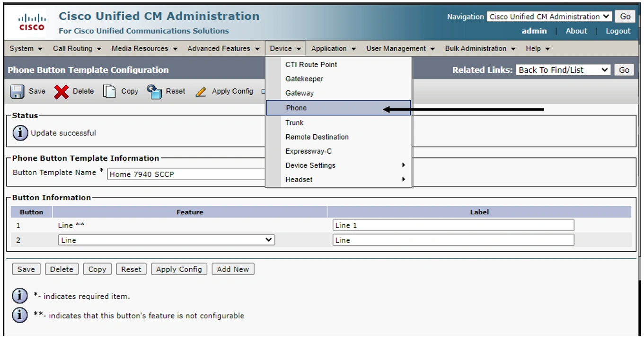644x341 pixels.
Task: Click the Copy document icon
Action: pyautogui.click(x=109, y=91)
